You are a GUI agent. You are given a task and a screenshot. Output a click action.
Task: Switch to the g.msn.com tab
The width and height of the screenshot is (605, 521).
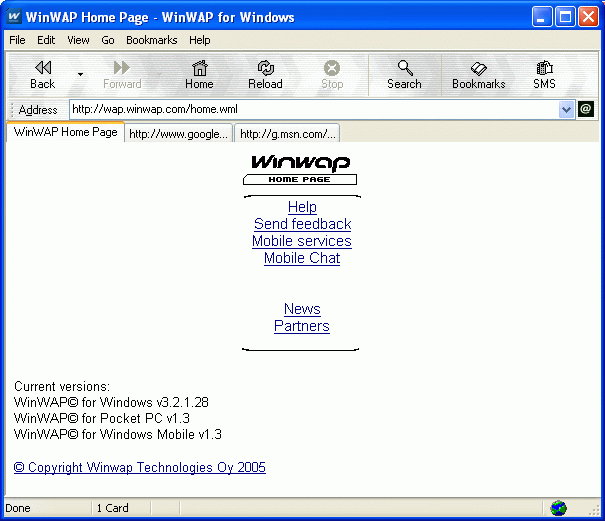[x=287, y=133]
